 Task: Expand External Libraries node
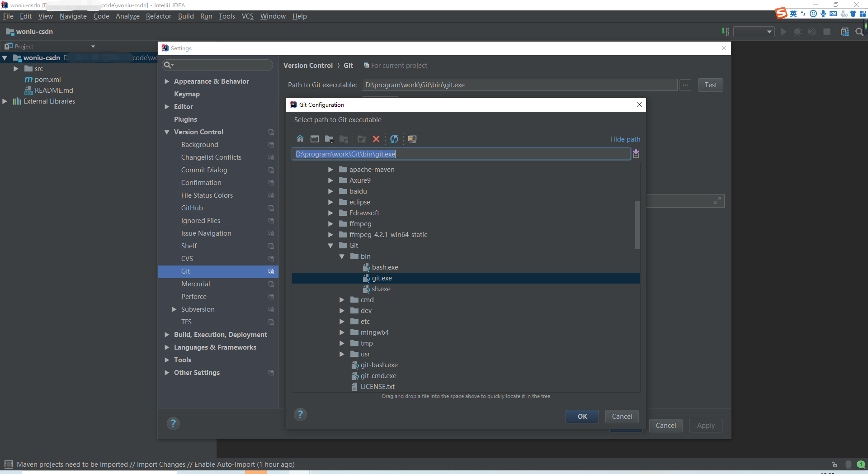(x=5, y=101)
